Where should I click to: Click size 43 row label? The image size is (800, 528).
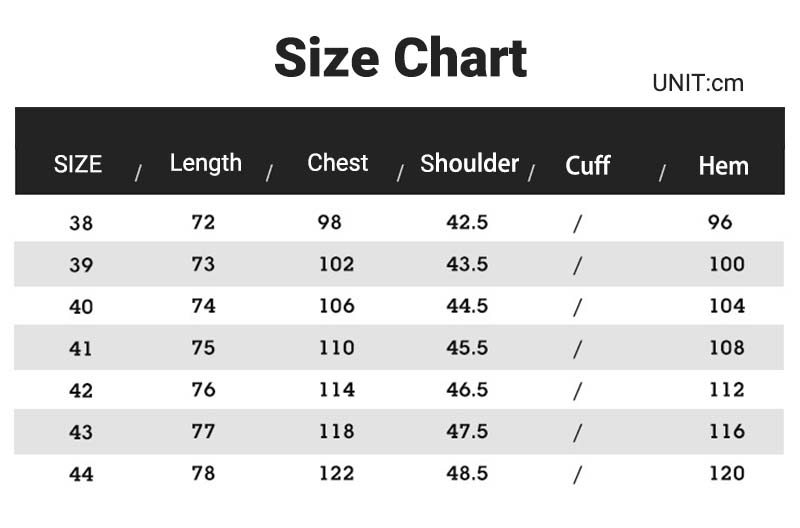[x=81, y=432]
